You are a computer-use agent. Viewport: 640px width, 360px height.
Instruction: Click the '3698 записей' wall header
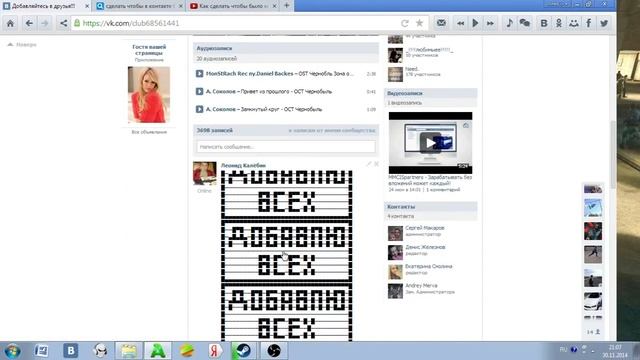215,130
